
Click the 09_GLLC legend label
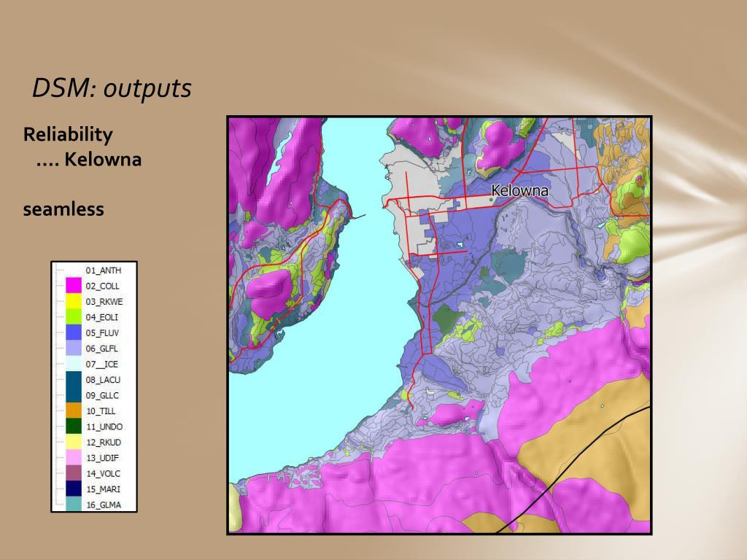[x=102, y=396]
